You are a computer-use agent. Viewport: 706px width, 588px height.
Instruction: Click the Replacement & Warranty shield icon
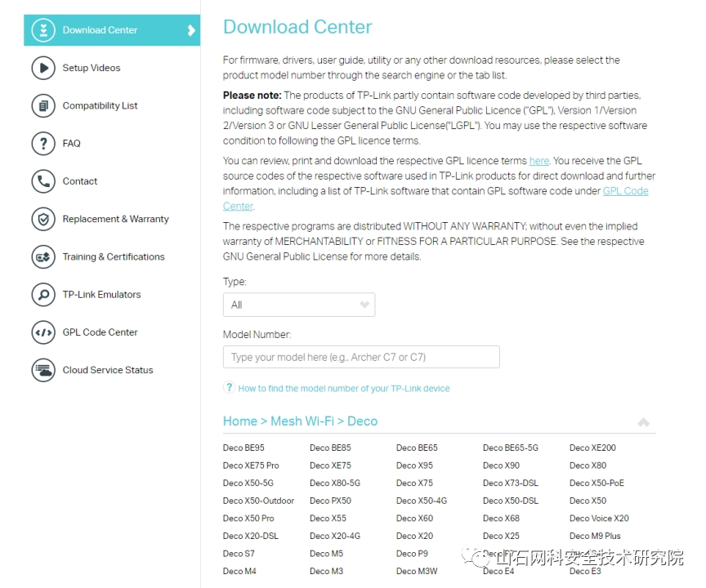coord(43,219)
